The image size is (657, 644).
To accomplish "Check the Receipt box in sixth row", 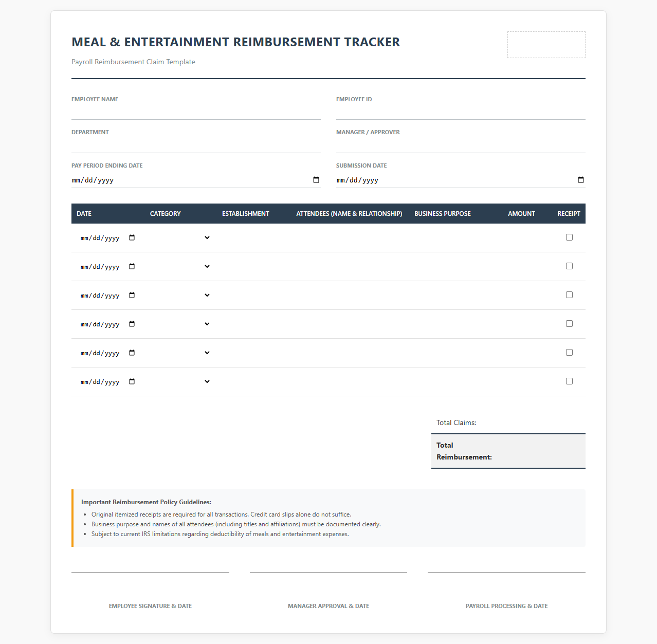I will [569, 381].
